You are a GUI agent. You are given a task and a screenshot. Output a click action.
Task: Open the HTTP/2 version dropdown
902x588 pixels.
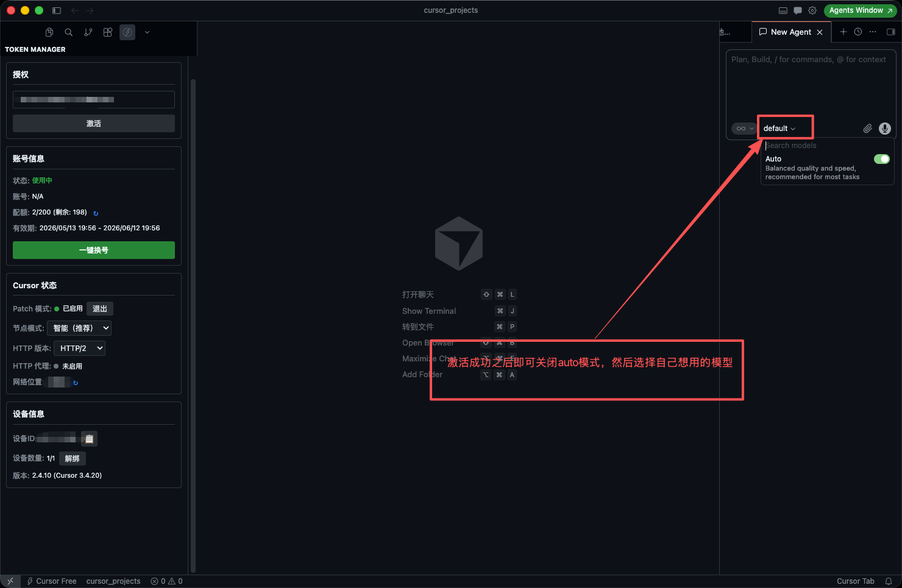(80, 349)
